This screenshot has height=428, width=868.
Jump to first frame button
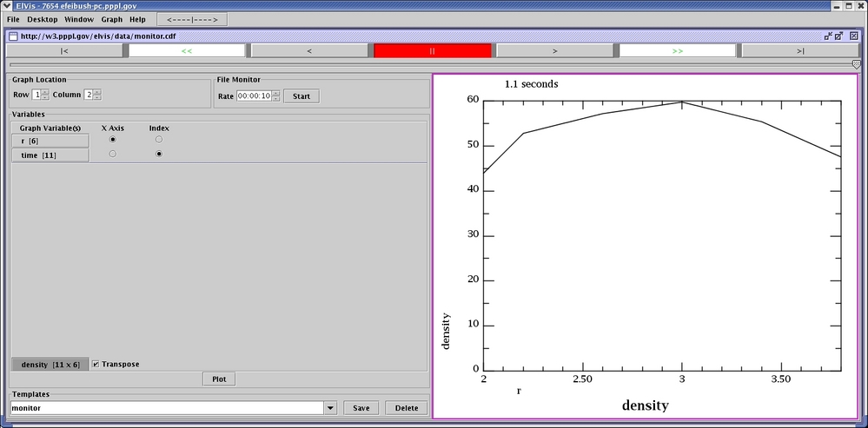[x=64, y=51]
